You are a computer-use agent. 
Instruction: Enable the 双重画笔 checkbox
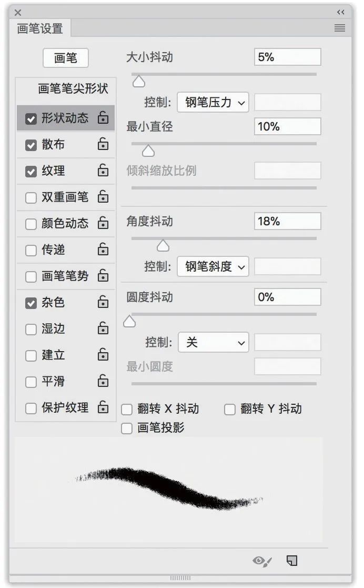(31, 197)
